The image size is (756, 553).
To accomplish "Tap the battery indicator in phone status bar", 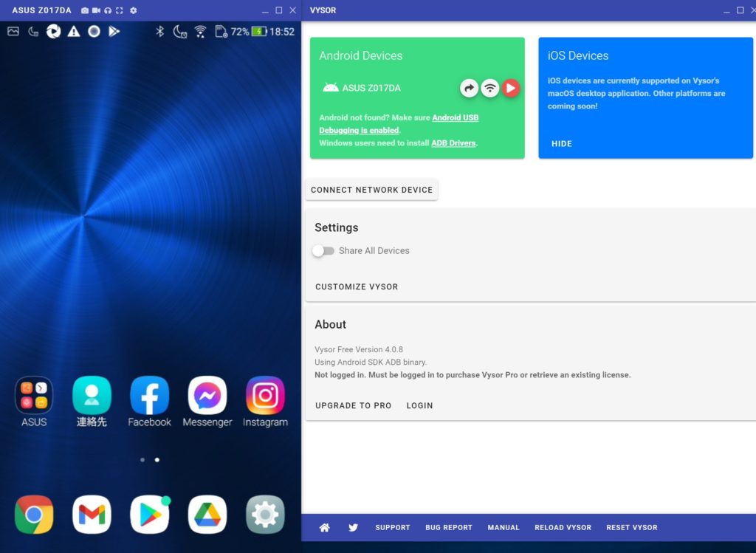I will 259,31.
